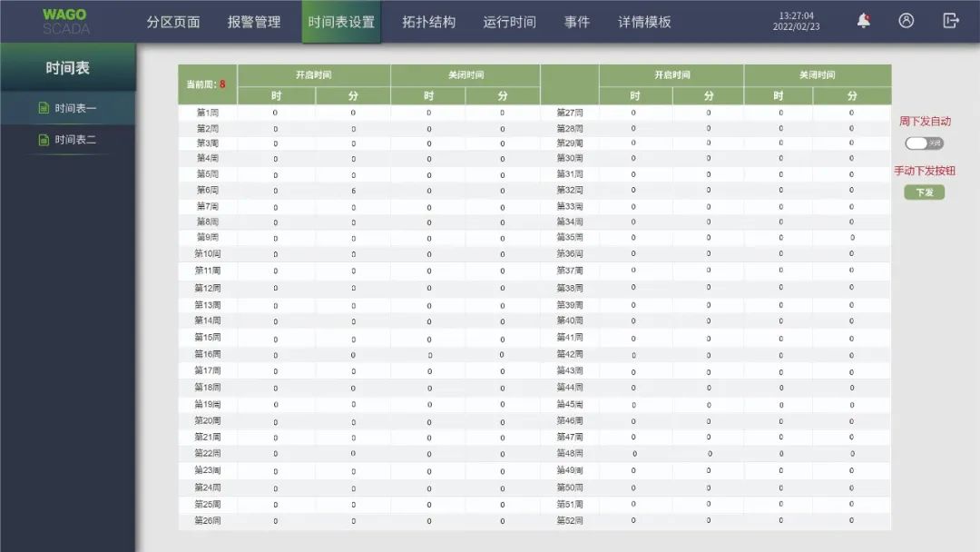Go to 拓扑结构 tab

pyautogui.click(x=429, y=22)
